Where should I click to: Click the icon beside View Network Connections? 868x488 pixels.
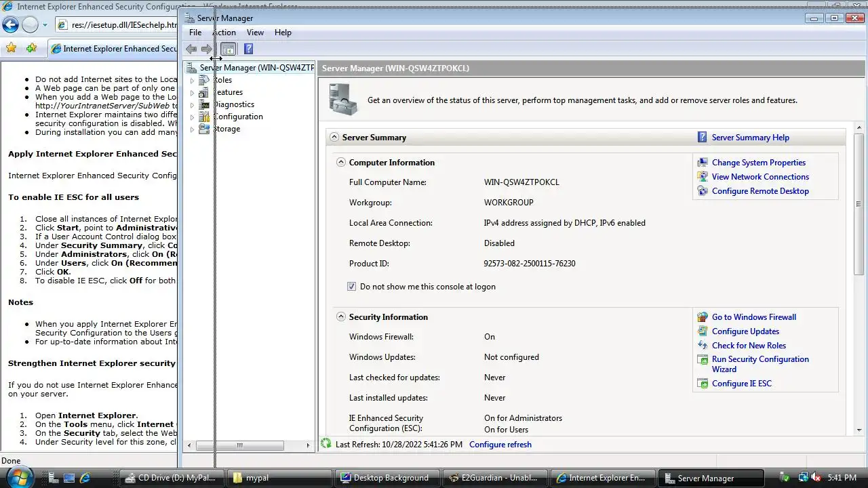[x=702, y=177]
